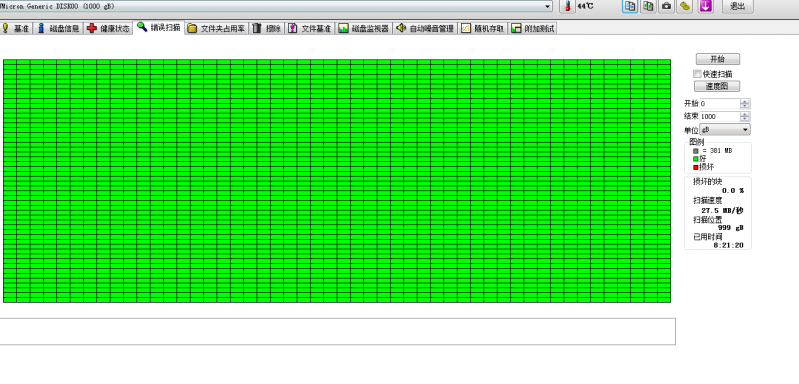Click the camera save screenshot icon
This screenshot has height=384, width=799.
click(x=666, y=6)
